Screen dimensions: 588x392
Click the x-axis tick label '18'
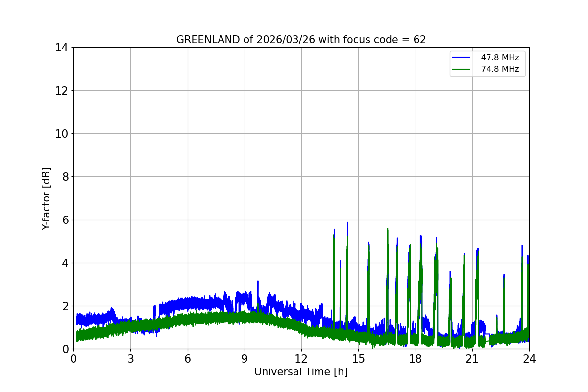coord(416,359)
